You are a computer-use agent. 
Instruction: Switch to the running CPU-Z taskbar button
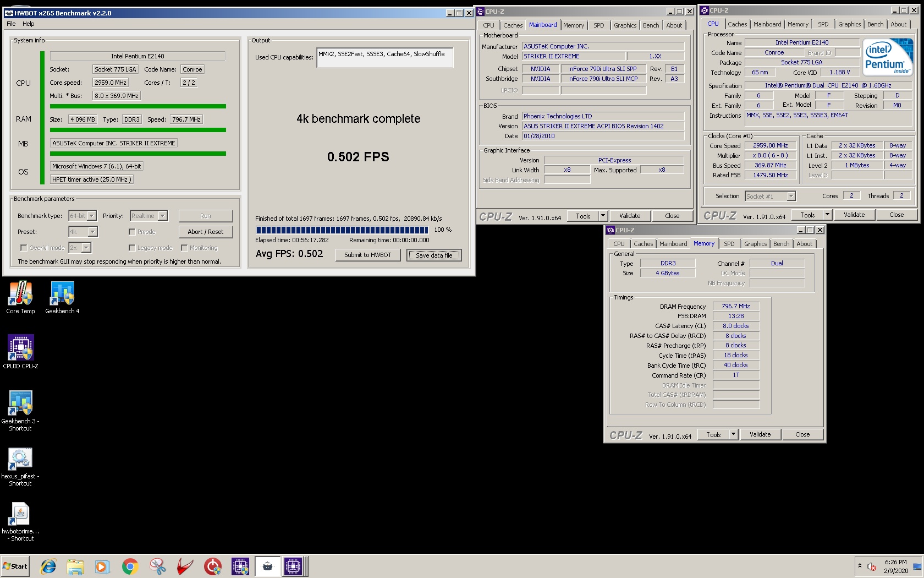(294, 566)
